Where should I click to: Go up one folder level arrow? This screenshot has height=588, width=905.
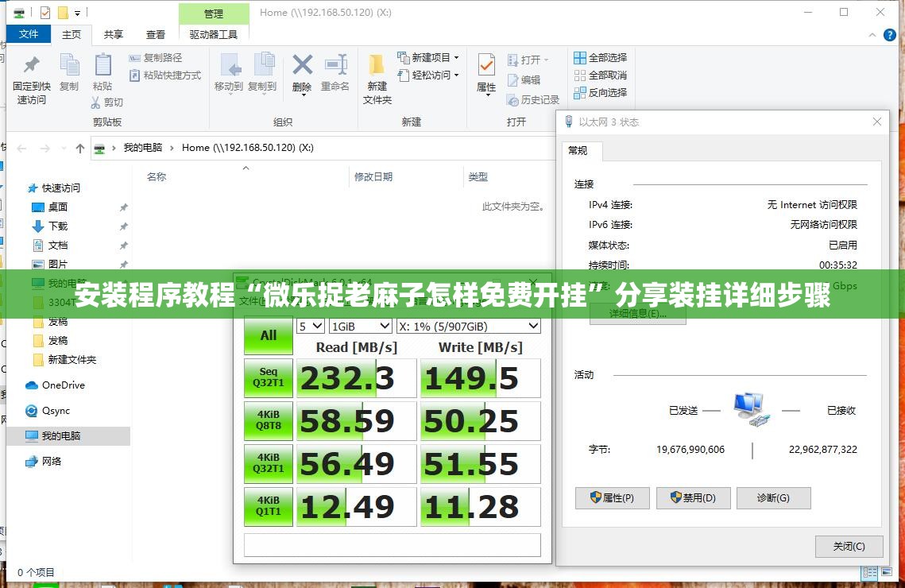[x=80, y=149]
